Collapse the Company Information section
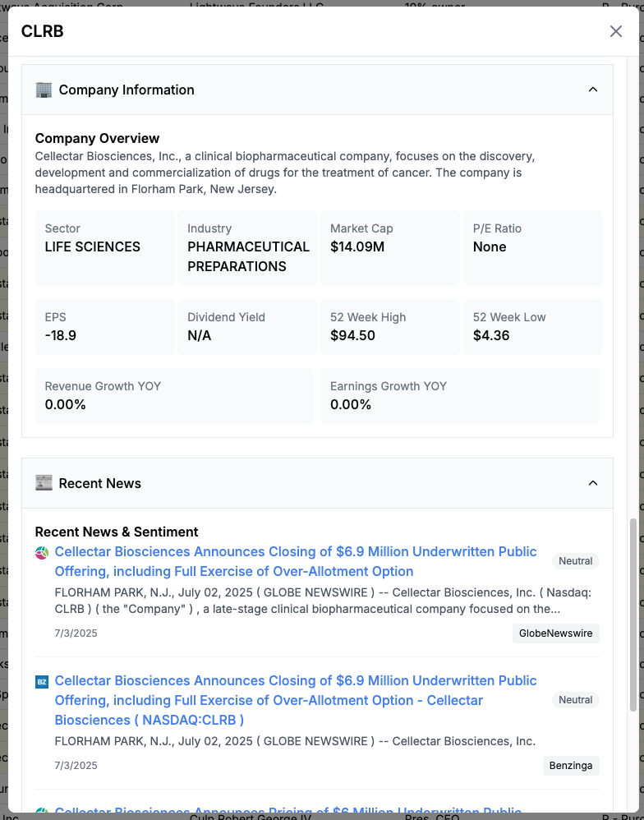This screenshot has height=820, width=644. [593, 90]
